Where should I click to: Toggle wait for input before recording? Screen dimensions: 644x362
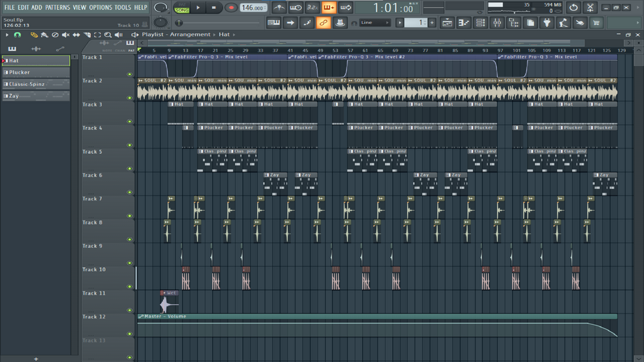tap(295, 8)
